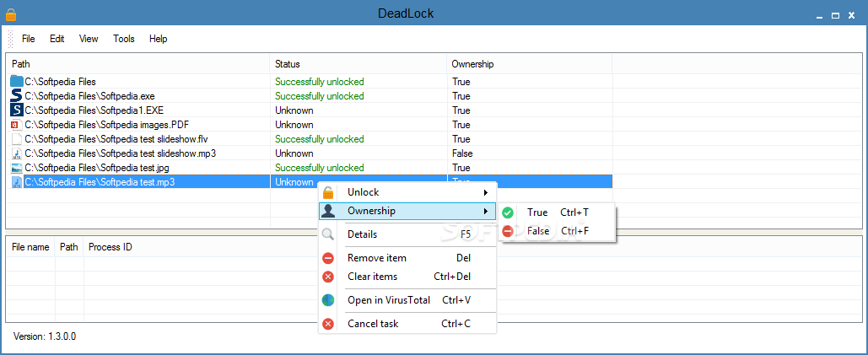The image size is (868, 355).
Task: Click the red minus Remove item icon
Action: [x=328, y=258]
